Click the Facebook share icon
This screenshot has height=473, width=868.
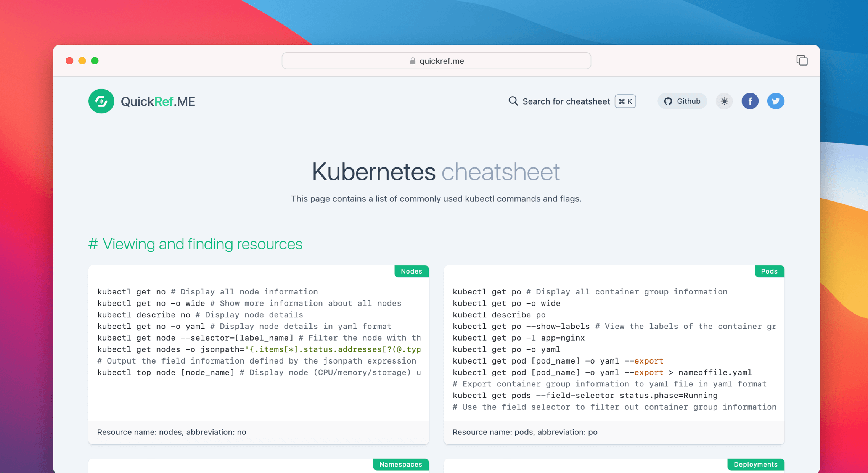coord(750,101)
